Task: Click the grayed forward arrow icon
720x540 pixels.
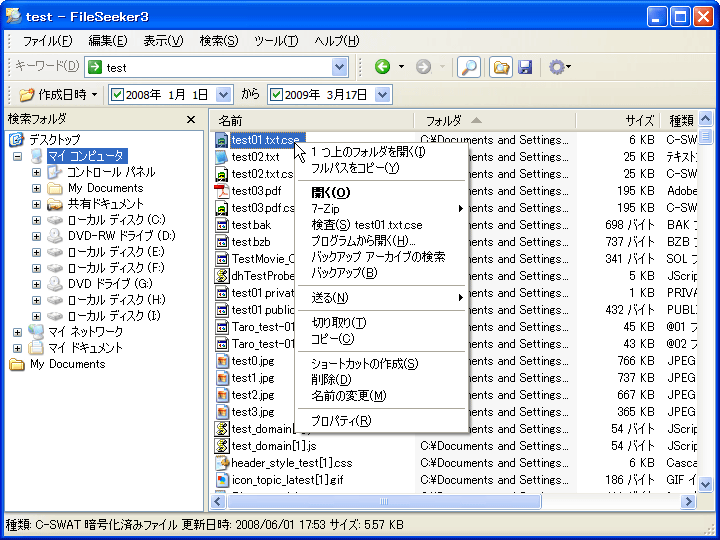Action: pyautogui.click(x=423, y=67)
